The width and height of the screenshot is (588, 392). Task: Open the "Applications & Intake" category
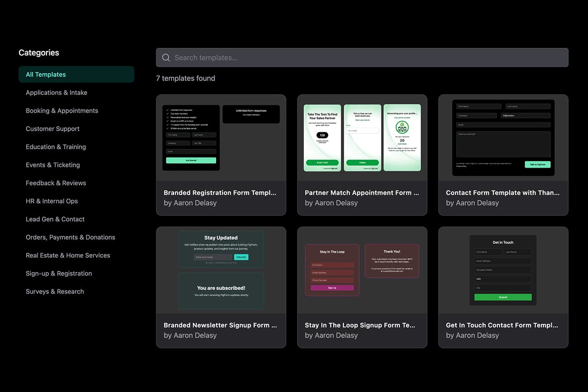(56, 92)
